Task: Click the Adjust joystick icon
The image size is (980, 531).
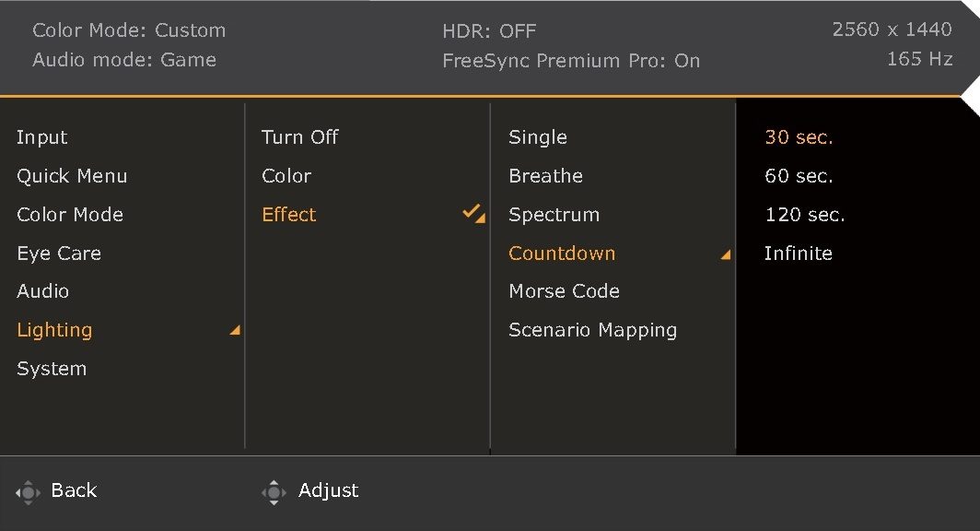Action: tap(274, 492)
